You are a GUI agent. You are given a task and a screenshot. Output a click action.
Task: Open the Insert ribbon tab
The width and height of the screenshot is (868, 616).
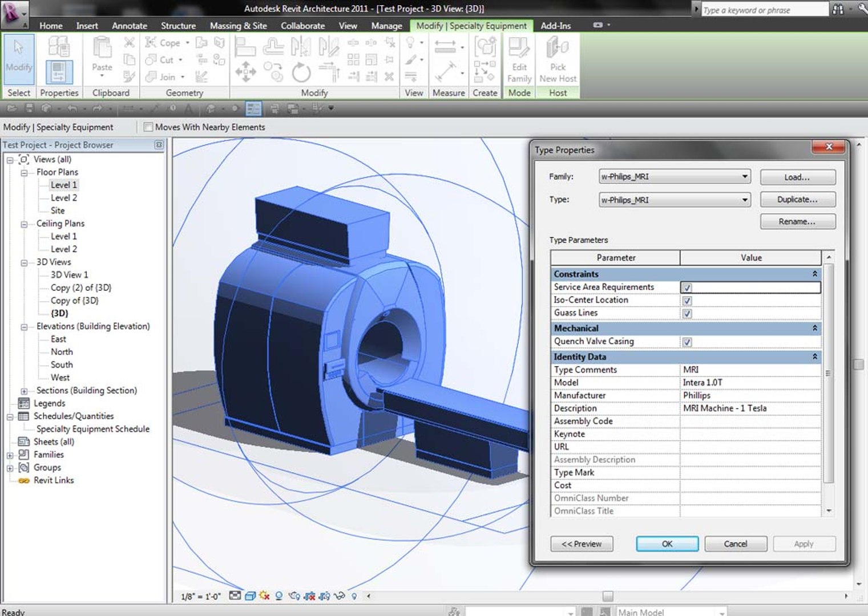pos(87,26)
